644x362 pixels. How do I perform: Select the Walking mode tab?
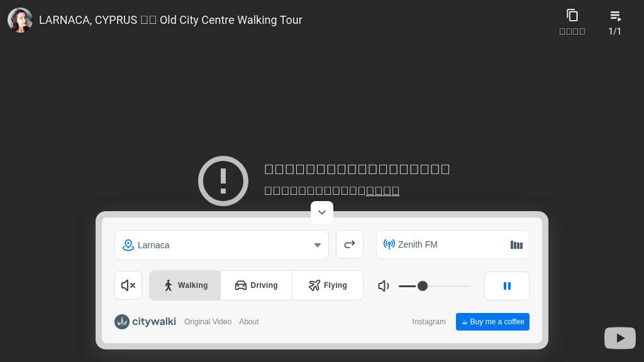pos(185,285)
